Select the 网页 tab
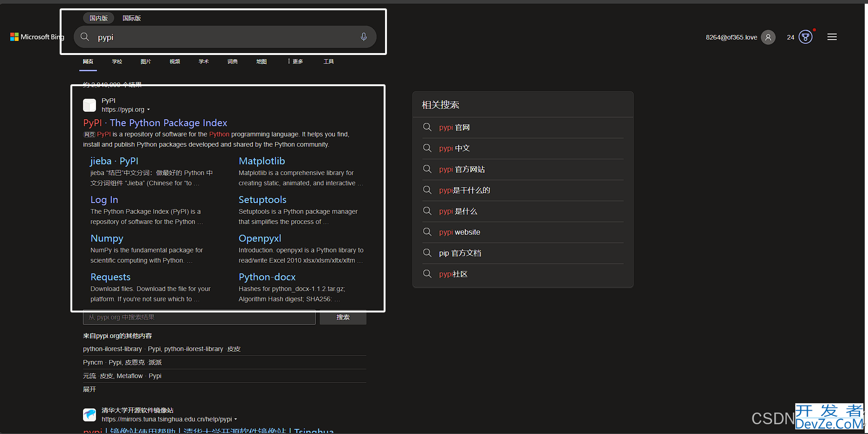Screen dimensions: 868x434 [88, 61]
